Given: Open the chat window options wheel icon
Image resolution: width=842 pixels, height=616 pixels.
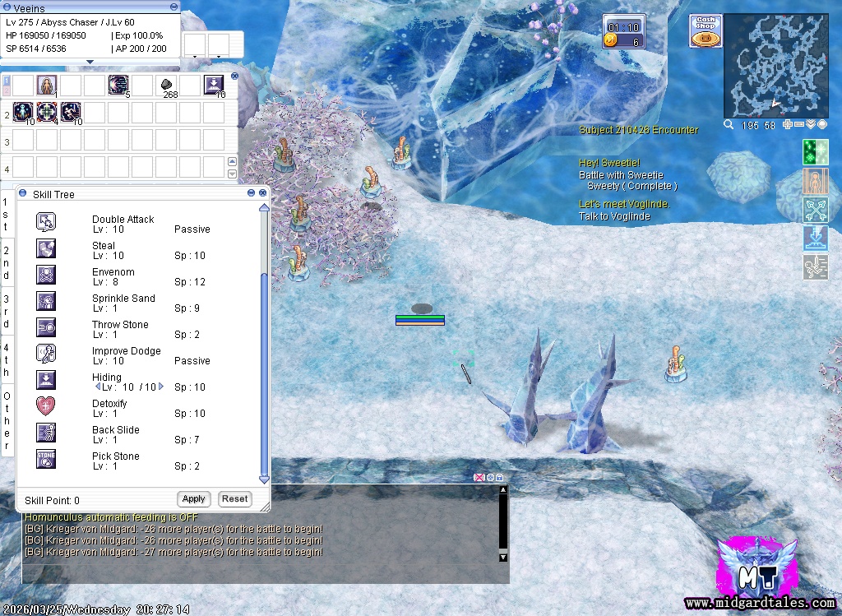Looking at the screenshot, I should tap(490, 478).
